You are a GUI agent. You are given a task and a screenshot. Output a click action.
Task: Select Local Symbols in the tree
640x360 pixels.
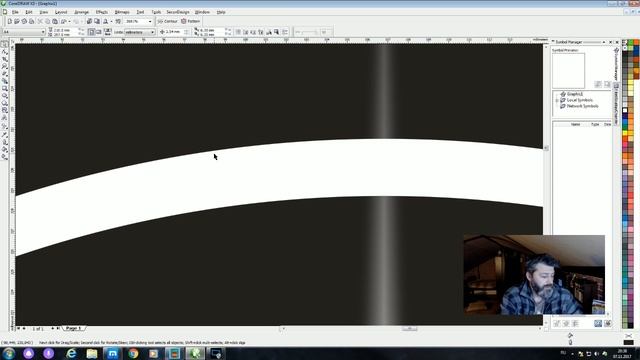580,100
